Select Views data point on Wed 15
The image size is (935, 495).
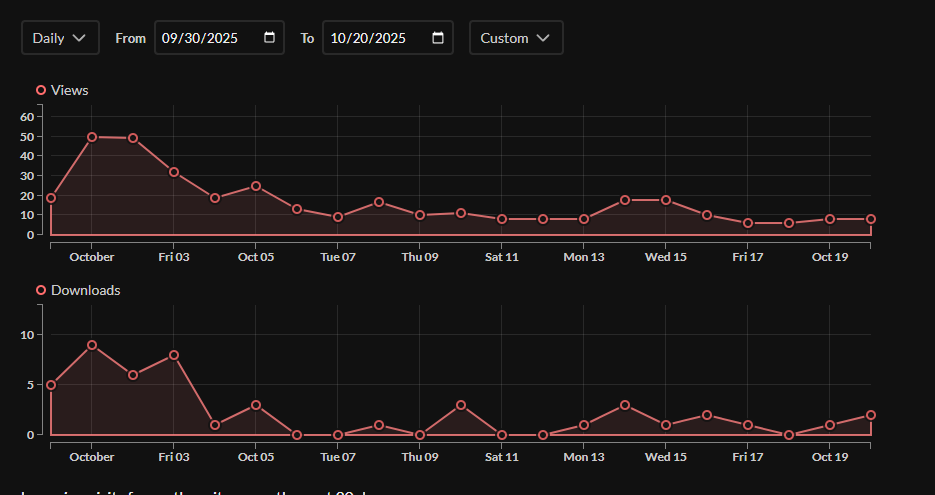click(666, 200)
